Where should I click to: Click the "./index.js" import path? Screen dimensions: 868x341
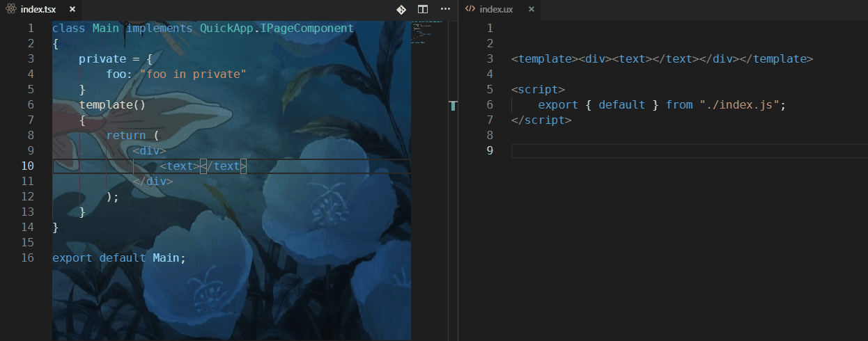pyautogui.click(x=740, y=104)
